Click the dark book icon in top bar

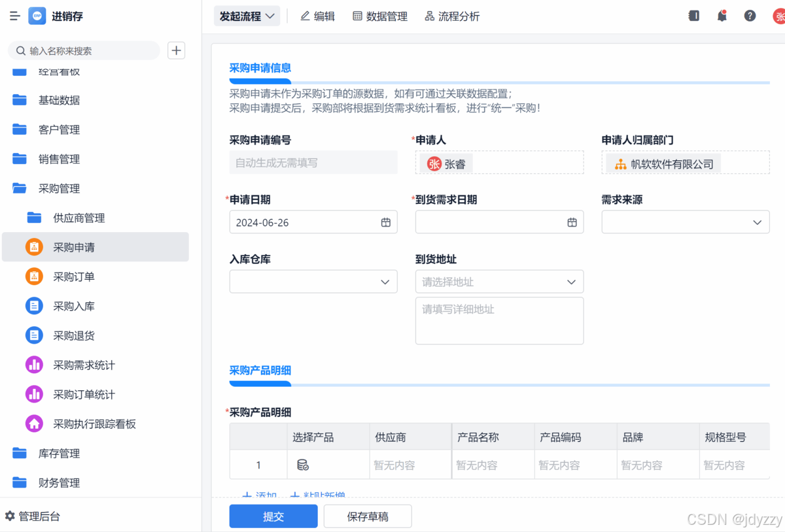tap(694, 16)
